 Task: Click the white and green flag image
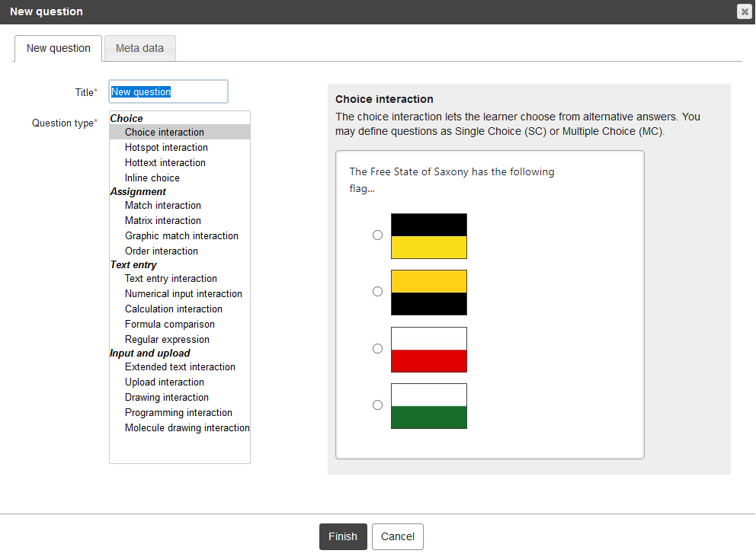[x=428, y=406]
